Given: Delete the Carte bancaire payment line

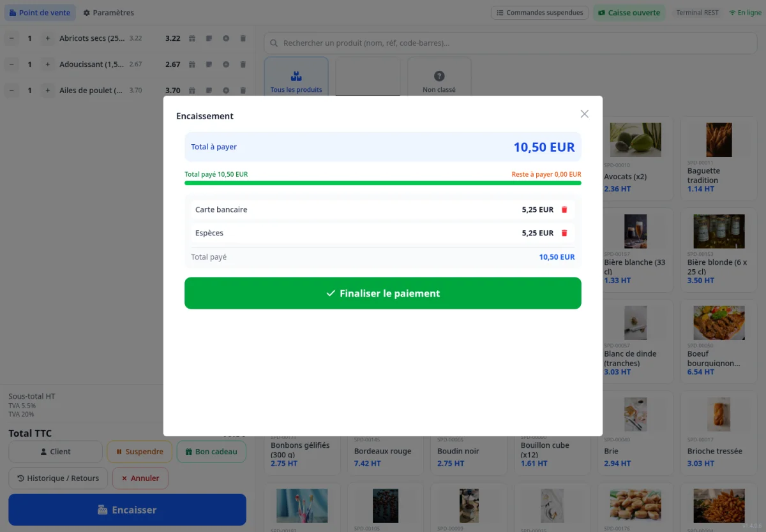Looking at the screenshot, I should pyautogui.click(x=564, y=210).
